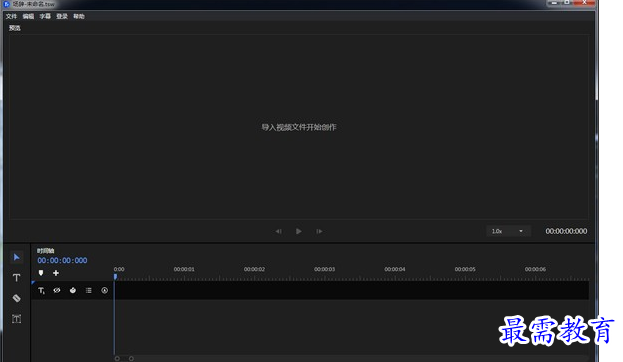
Task: Select the text T tool in left toolbar
Action: 16,278
